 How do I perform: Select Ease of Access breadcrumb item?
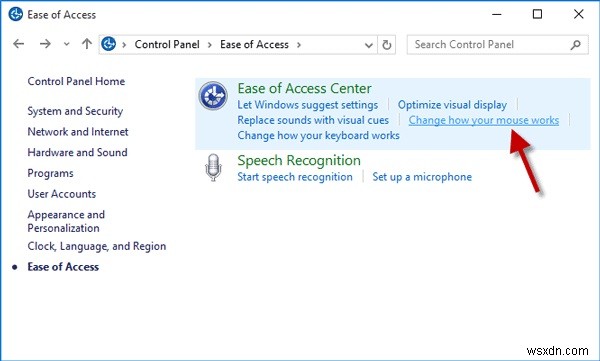coord(254,44)
